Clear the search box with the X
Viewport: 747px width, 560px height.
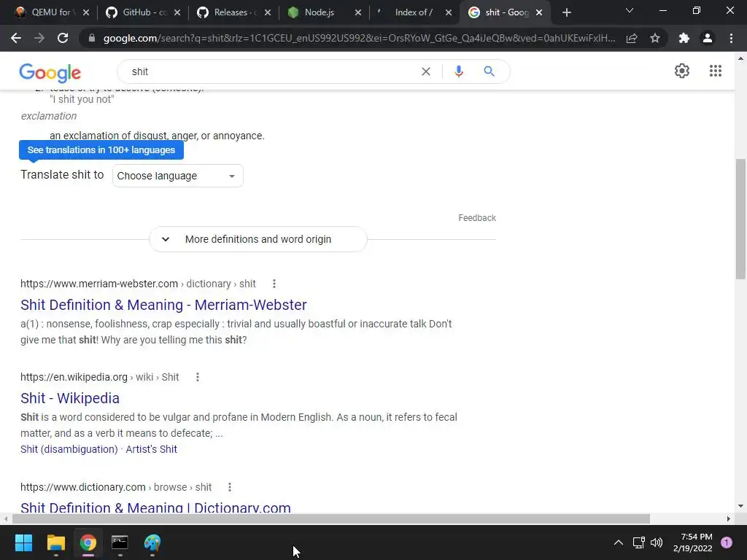[426, 71]
